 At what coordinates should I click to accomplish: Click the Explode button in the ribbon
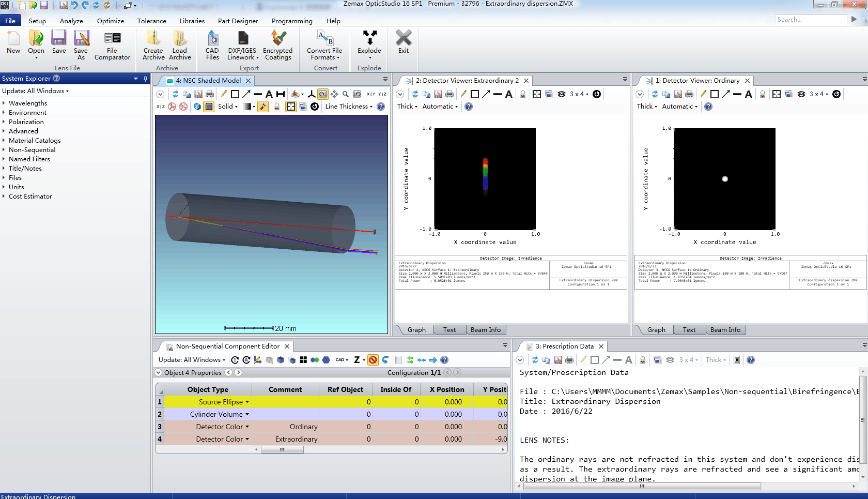click(369, 45)
